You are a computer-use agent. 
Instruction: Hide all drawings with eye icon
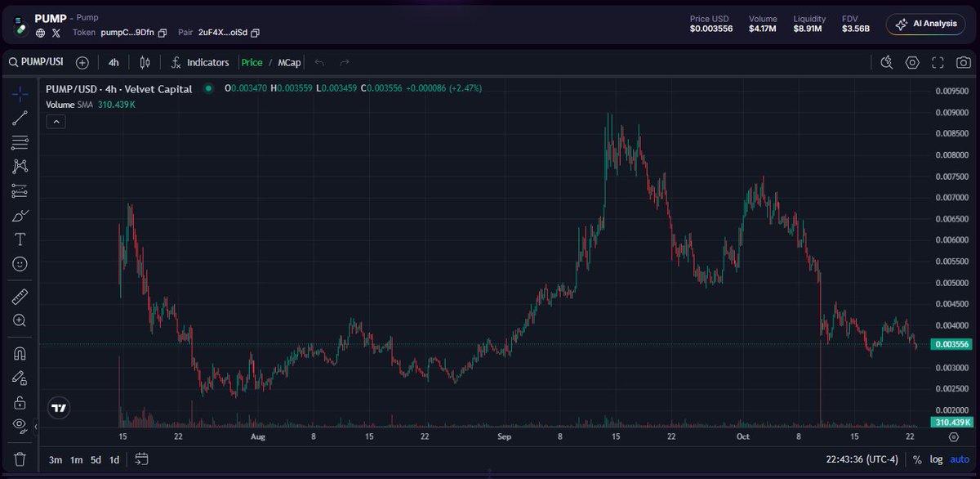click(x=20, y=424)
